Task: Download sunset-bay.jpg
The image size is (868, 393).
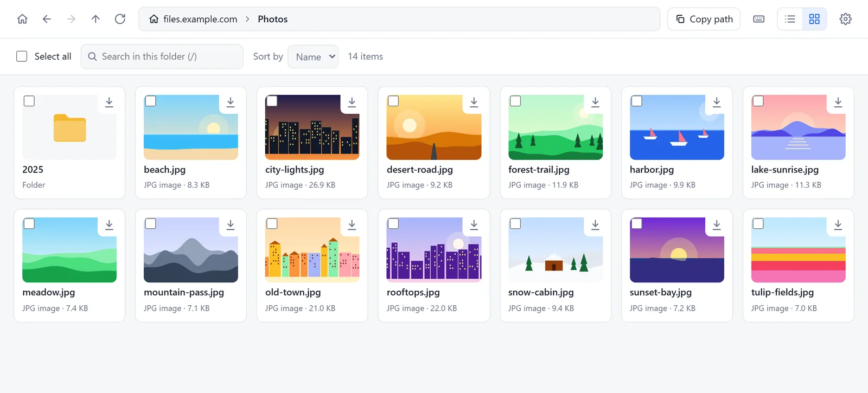Action: click(x=717, y=224)
